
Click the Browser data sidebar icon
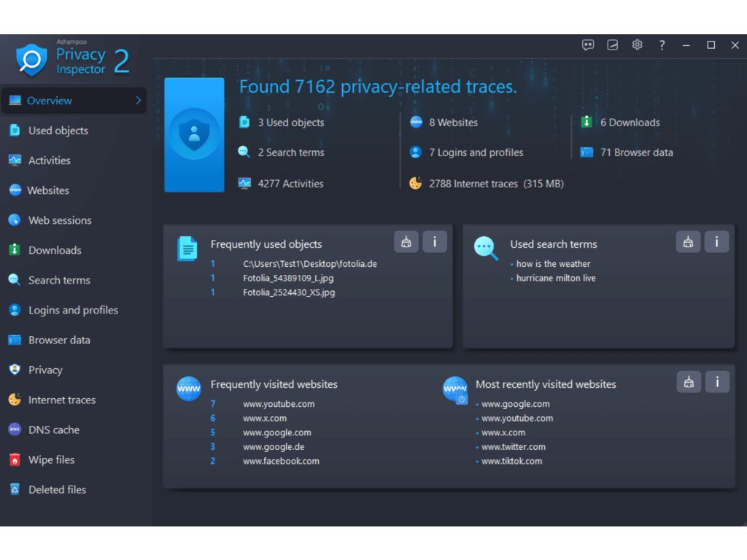(15, 340)
